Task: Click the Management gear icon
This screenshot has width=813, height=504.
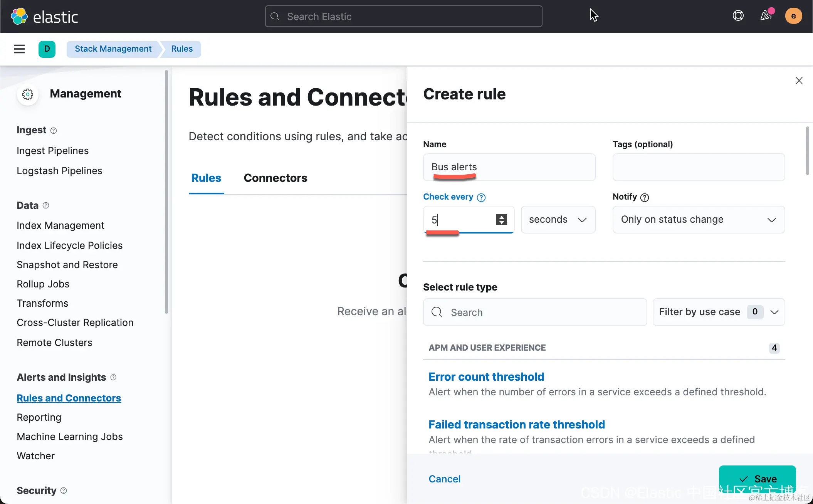Action: pos(28,94)
